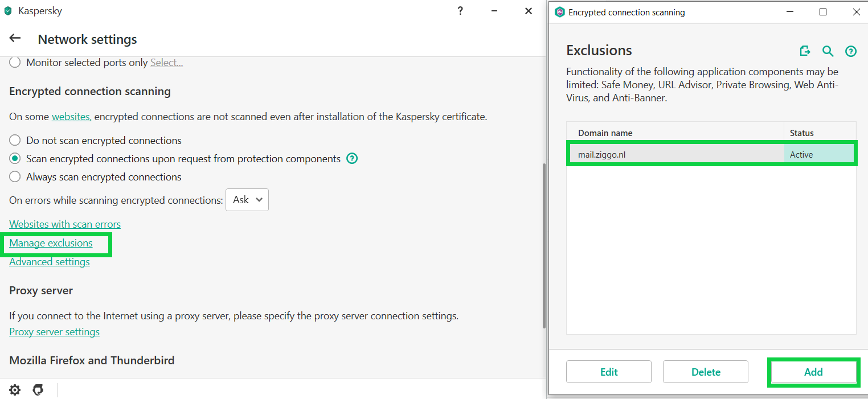Open the settings gear icon at bottom
The height and width of the screenshot is (399, 868).
click(x=15, y=390)
